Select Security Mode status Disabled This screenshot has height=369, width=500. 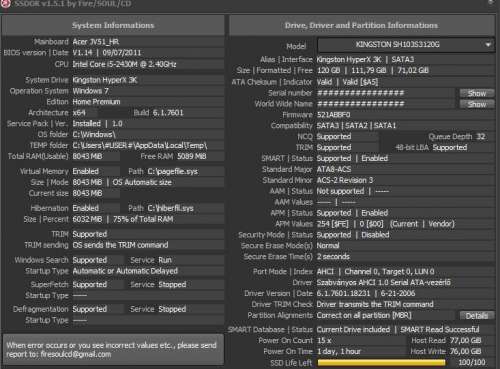pos(375,235)
